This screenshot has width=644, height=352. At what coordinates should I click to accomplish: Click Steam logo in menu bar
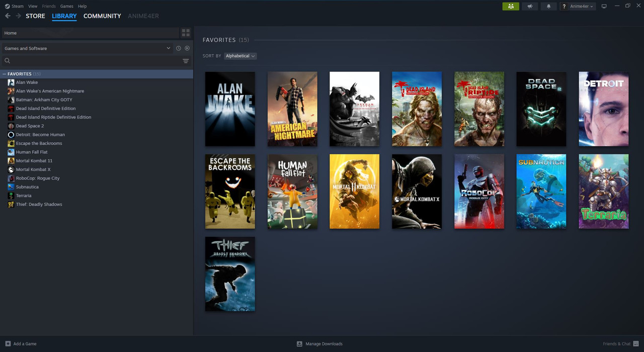tap(7, 6)
